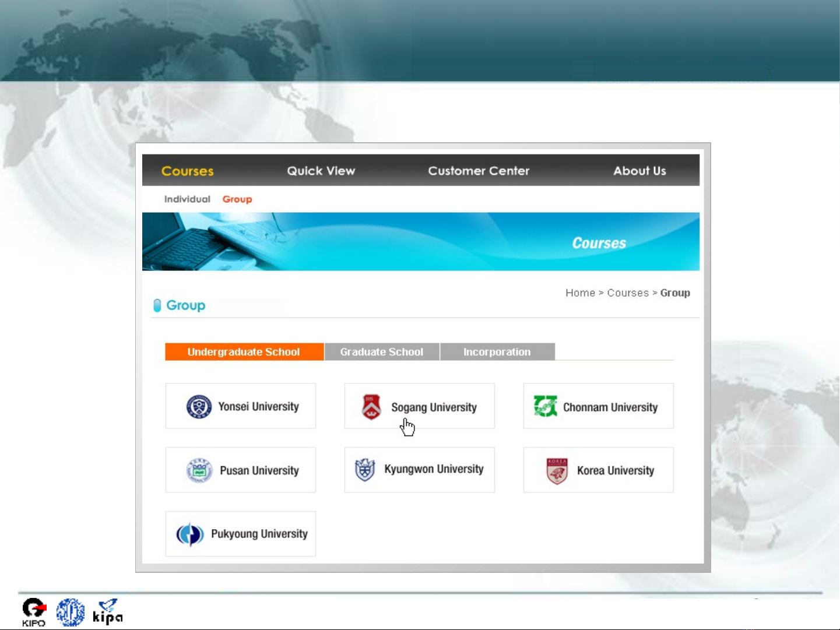Click the Chonnam University green logo

[x=546, y=406]
